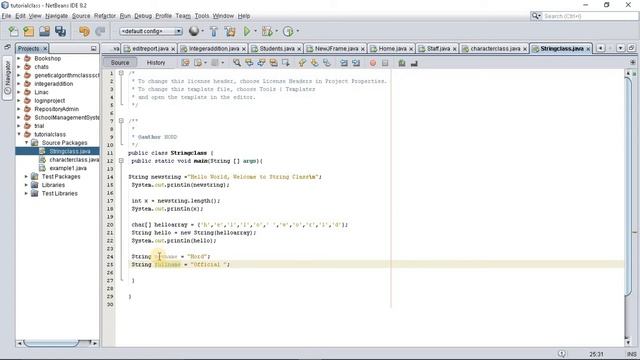Switch to the editreport.java tab

pos(150,49)
